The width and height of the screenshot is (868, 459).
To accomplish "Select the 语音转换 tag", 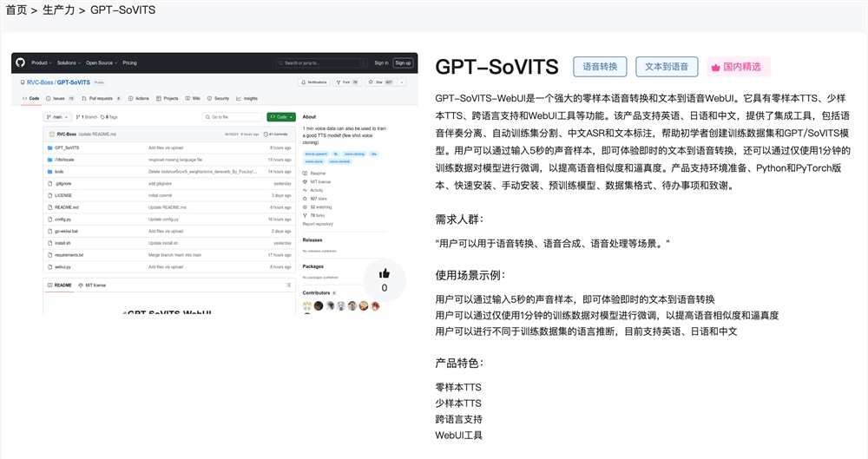I will [x=600, y=67].
